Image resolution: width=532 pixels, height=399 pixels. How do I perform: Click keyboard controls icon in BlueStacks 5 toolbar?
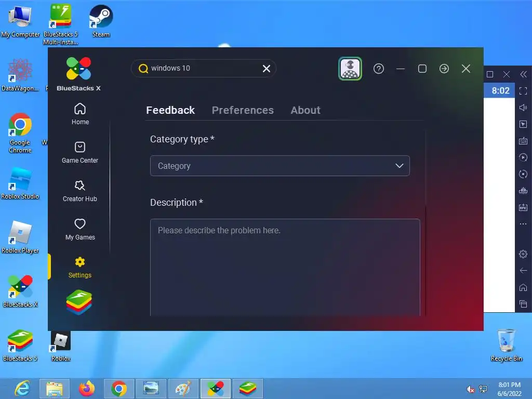coord(523,141)
